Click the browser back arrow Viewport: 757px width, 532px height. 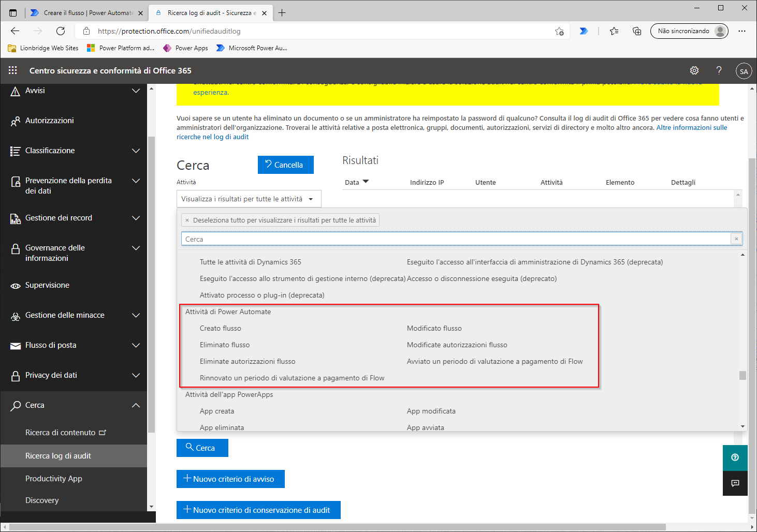[15, 31]
